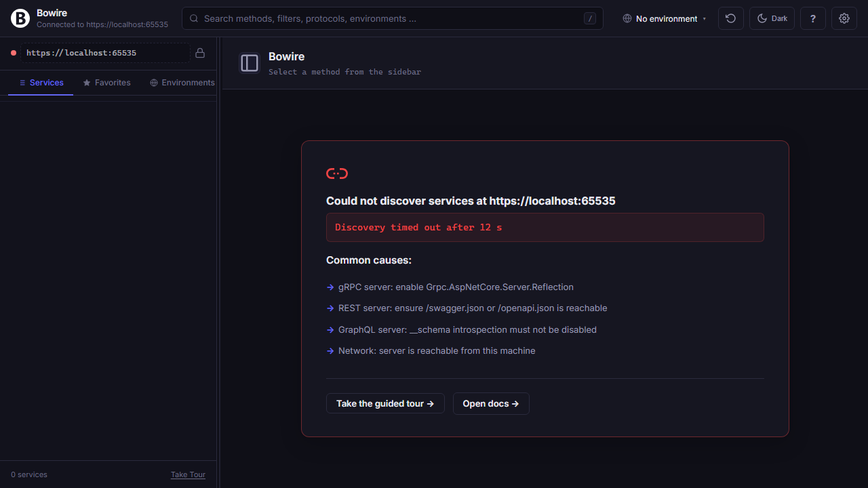Click the slash shortcut badge in search
This screenshot has height=488, width=868.
coord(590,18)
